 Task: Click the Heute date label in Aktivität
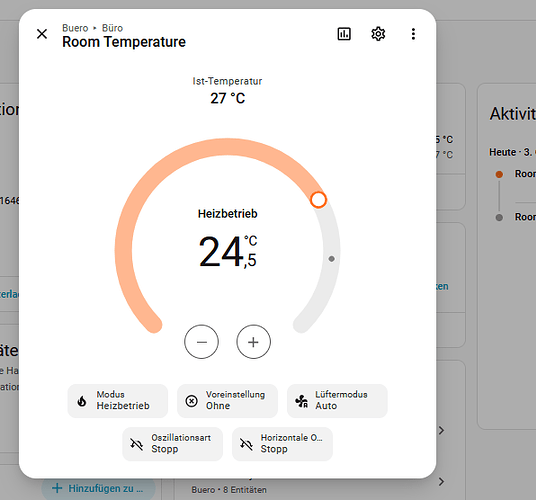point(512,152)
